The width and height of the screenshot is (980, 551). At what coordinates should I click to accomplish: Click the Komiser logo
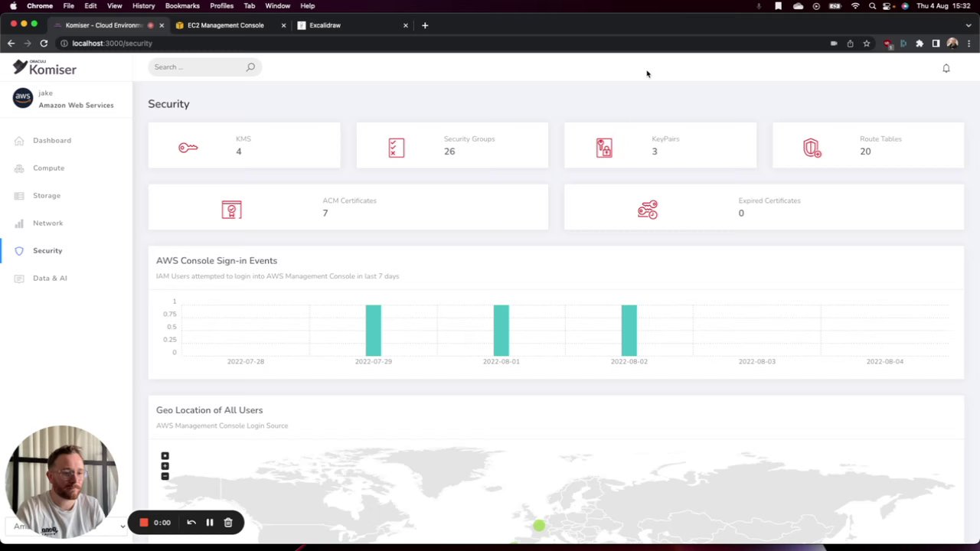click(x=44, y=67)
